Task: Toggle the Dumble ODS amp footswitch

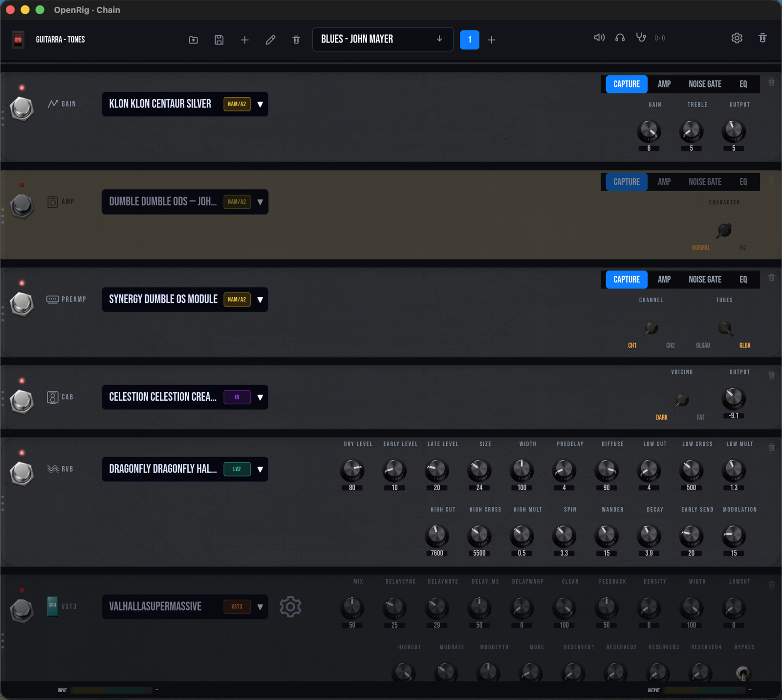Action: click(22, 206)
